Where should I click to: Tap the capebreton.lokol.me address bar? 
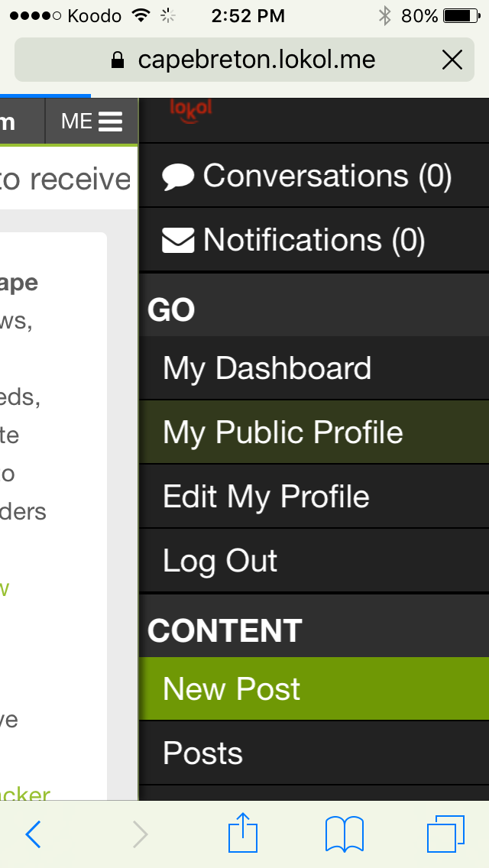244,60
